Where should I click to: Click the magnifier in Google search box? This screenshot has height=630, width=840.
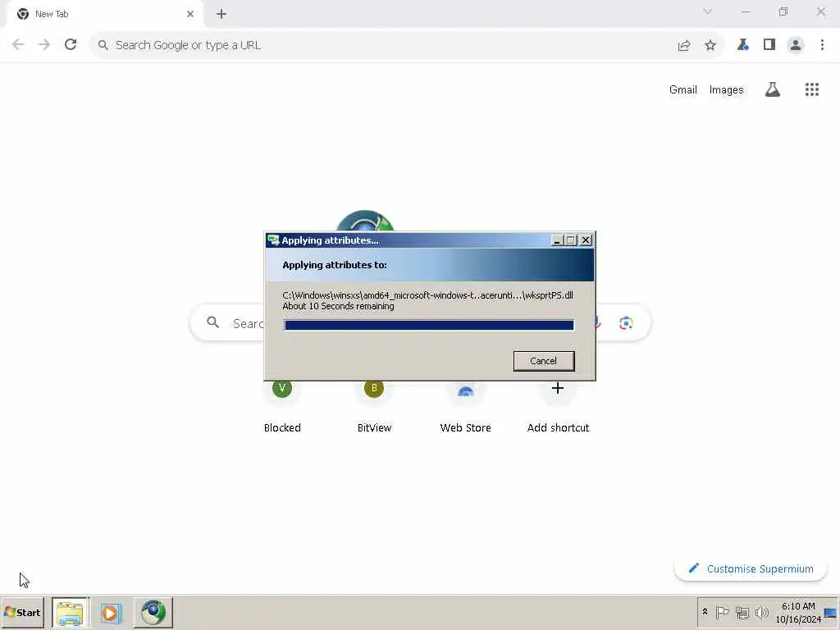coord(213,322)
